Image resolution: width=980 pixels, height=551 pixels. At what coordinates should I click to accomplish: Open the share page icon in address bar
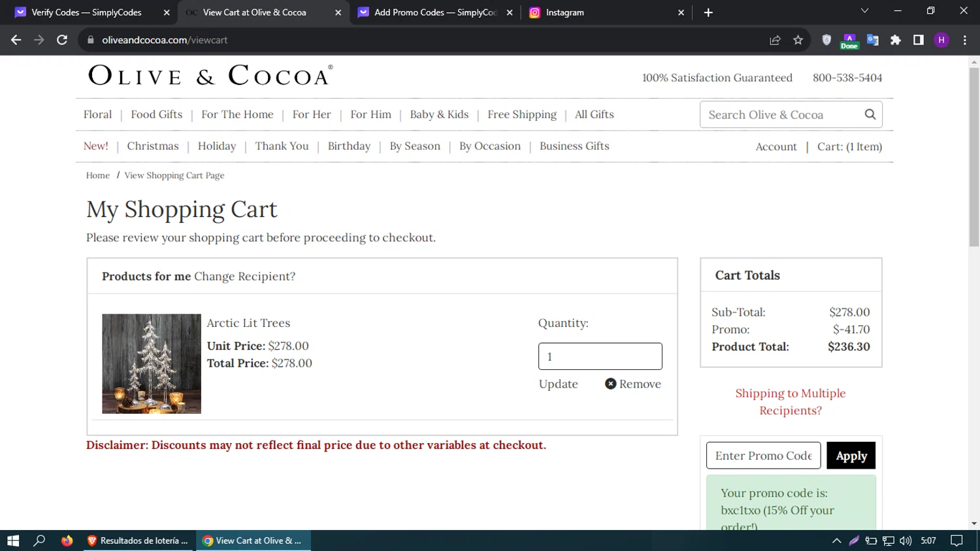[x=775, y=40]
